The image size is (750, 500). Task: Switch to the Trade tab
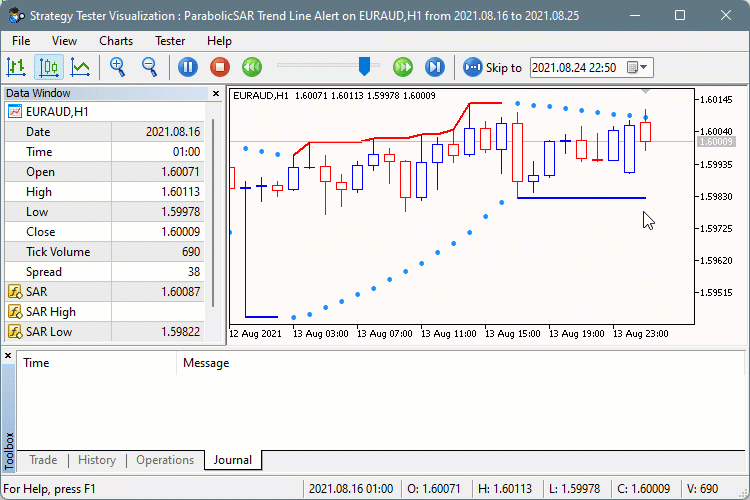[43, 460]
